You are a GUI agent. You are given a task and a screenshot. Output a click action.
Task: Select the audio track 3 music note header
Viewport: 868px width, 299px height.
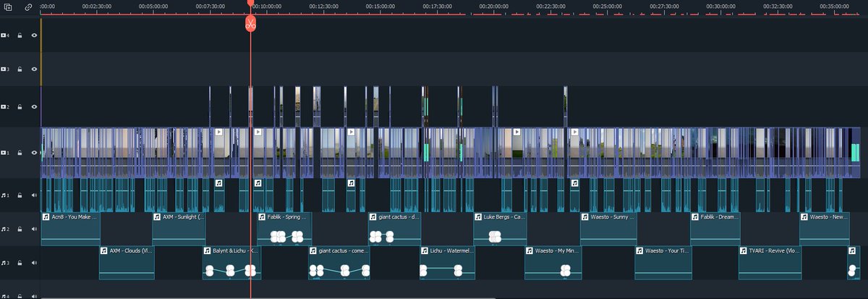6,263
